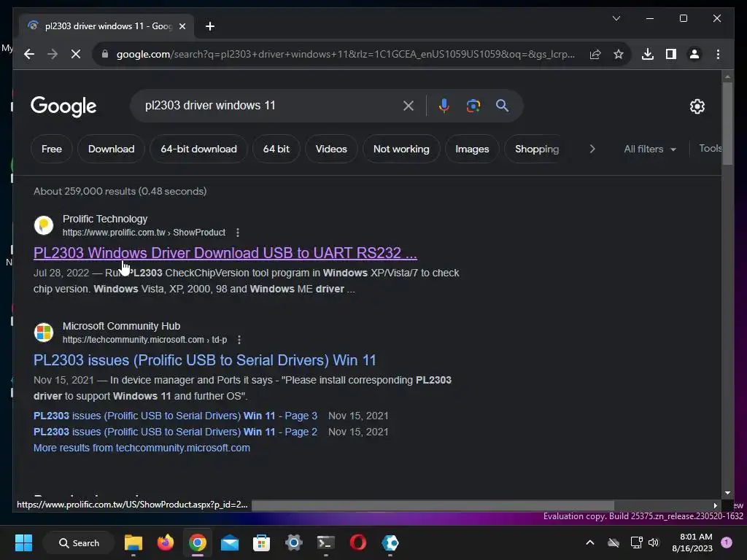Share this page from the address bar
This screenshot has height=560, width=747.
595,54
